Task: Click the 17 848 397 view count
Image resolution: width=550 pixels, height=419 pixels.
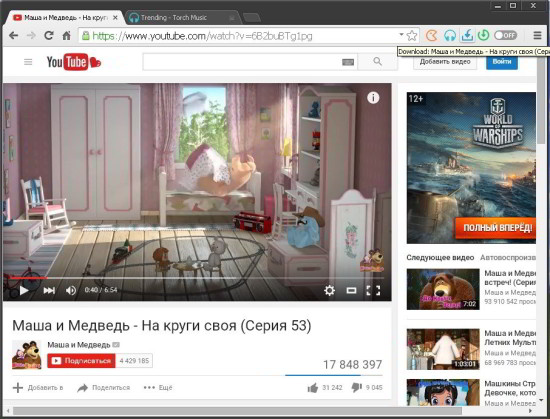Action: (x=352, y=365)
